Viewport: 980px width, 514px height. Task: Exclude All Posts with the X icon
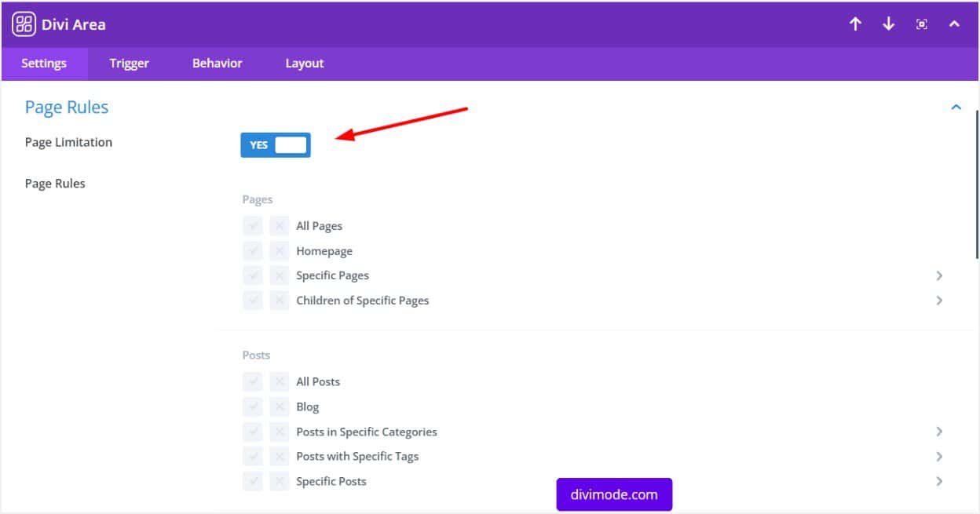pyautogui.click(x=280, y=382)
